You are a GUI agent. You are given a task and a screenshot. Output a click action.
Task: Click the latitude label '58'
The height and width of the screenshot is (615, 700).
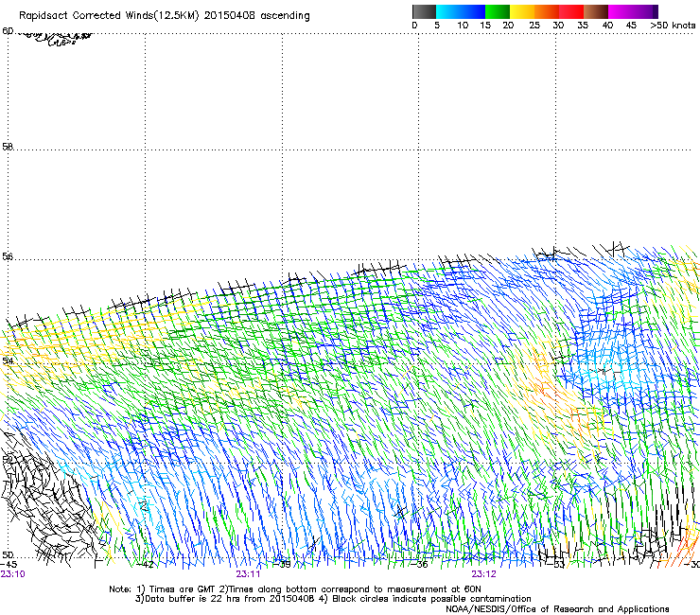pos(8,147)
